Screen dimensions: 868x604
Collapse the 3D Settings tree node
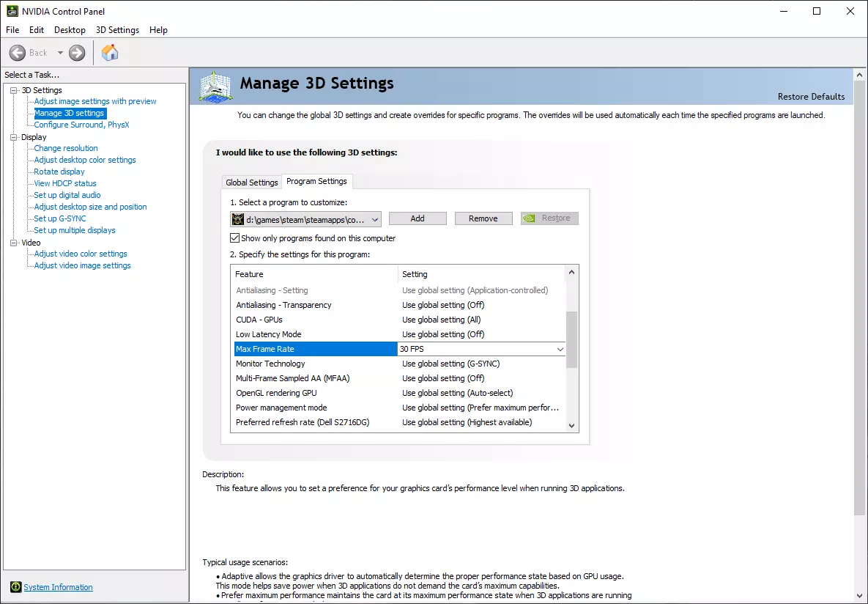coord(14,90)
